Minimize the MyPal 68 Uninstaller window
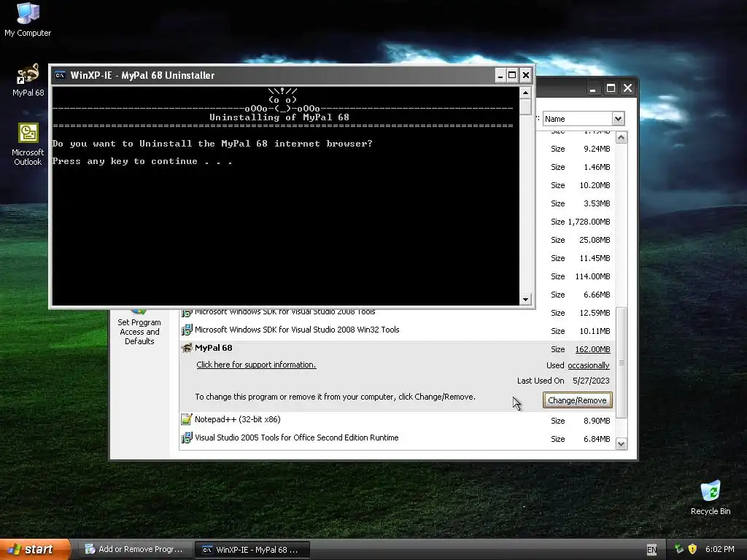The width and height of the screenshot is (747, 560). 500,75
